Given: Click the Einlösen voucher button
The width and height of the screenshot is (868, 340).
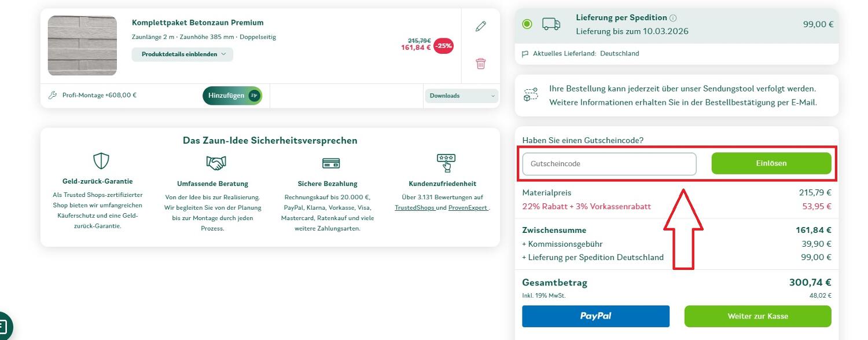Looking at the screenshot, I should [772, 163].
